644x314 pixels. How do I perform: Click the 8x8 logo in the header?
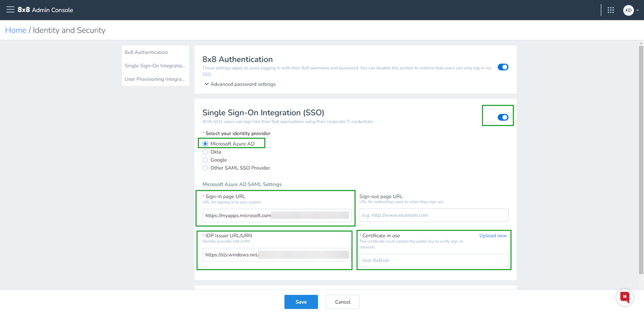click(24, 9)
